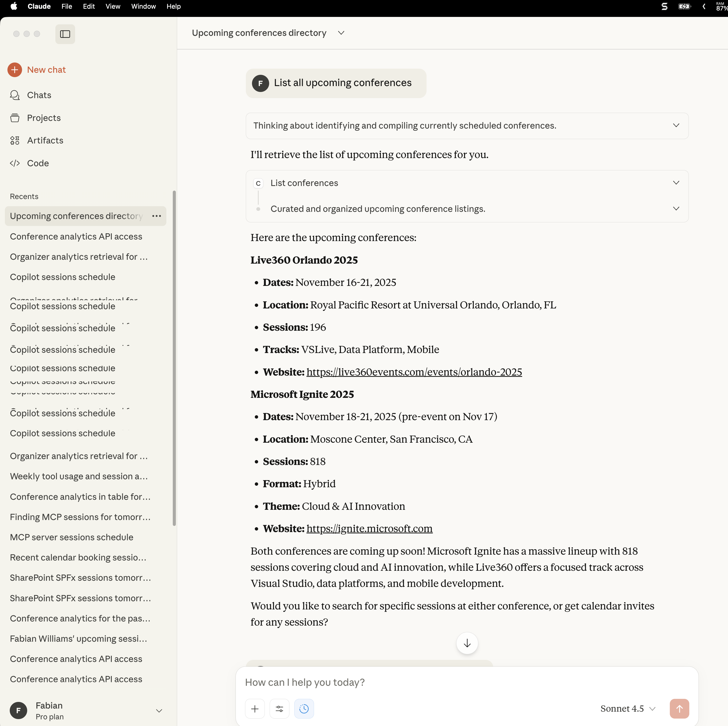Open the Live360 Orlando 2025 website link
The image size is (728, 726).
(x=414, y=372)
